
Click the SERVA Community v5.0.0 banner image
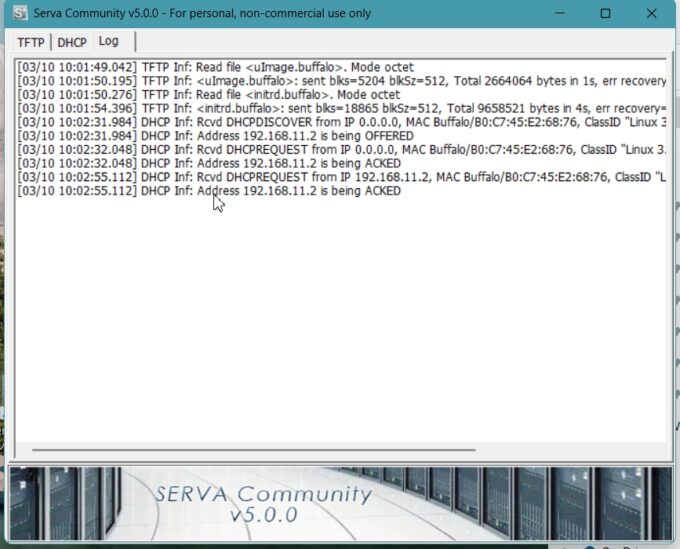340,503
